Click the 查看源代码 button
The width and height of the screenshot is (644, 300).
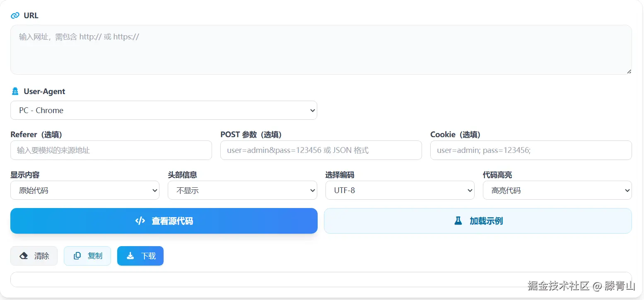coord(164,221)
